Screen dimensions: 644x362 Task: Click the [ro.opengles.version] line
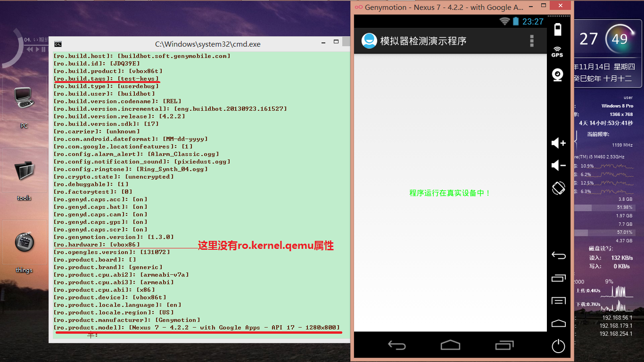pyautogui.click(x=112, y=252)
